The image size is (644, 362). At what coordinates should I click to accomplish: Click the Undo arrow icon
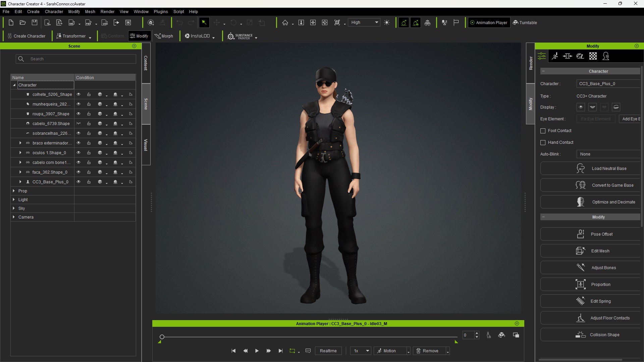(x=179, y=22)
